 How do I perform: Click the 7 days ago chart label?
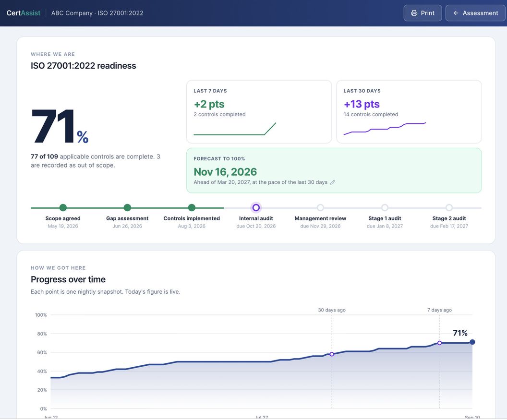point(439,310)
